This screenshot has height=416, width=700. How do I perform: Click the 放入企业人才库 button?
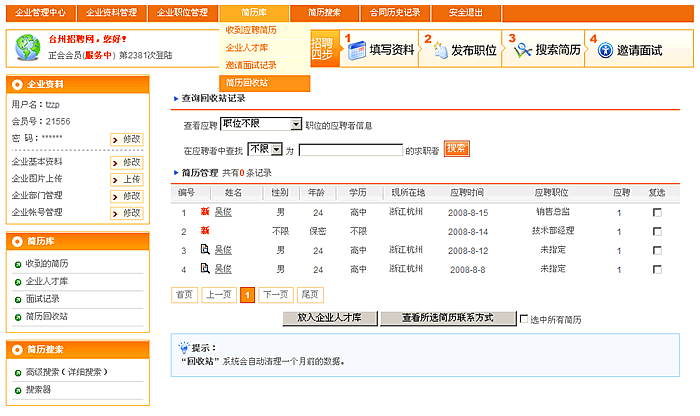[x=329, y=318]
